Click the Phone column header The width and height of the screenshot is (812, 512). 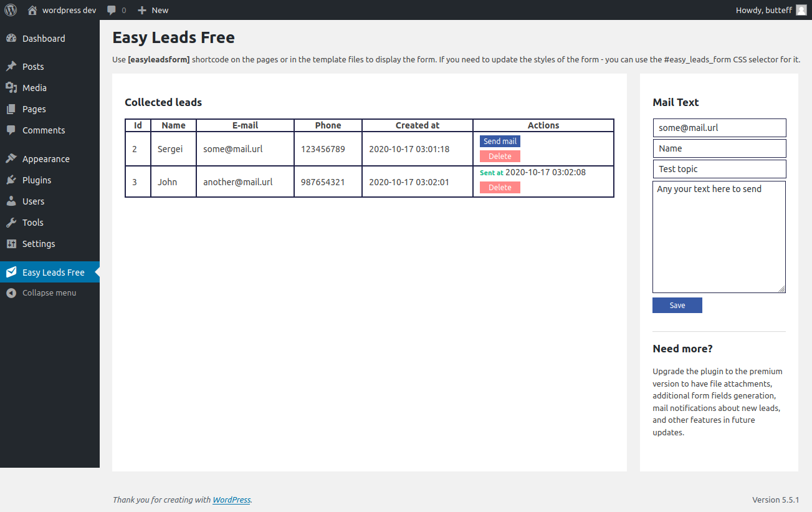pyautogui.click(x=328, y=125)
